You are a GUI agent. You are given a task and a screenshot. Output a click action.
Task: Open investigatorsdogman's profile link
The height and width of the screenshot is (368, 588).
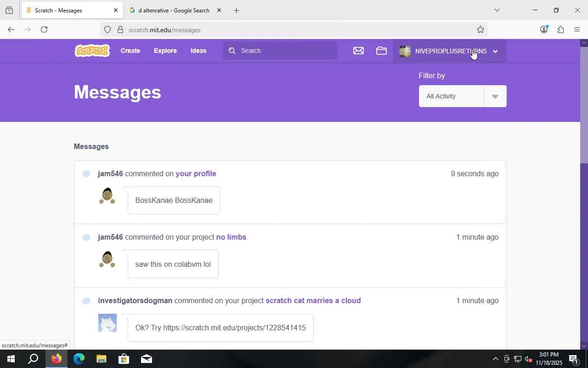coord(135,300)
